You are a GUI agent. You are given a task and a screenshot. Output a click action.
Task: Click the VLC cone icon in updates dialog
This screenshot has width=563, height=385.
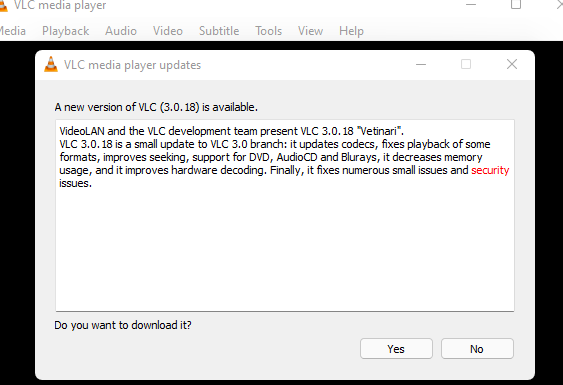tap(51, 65)
